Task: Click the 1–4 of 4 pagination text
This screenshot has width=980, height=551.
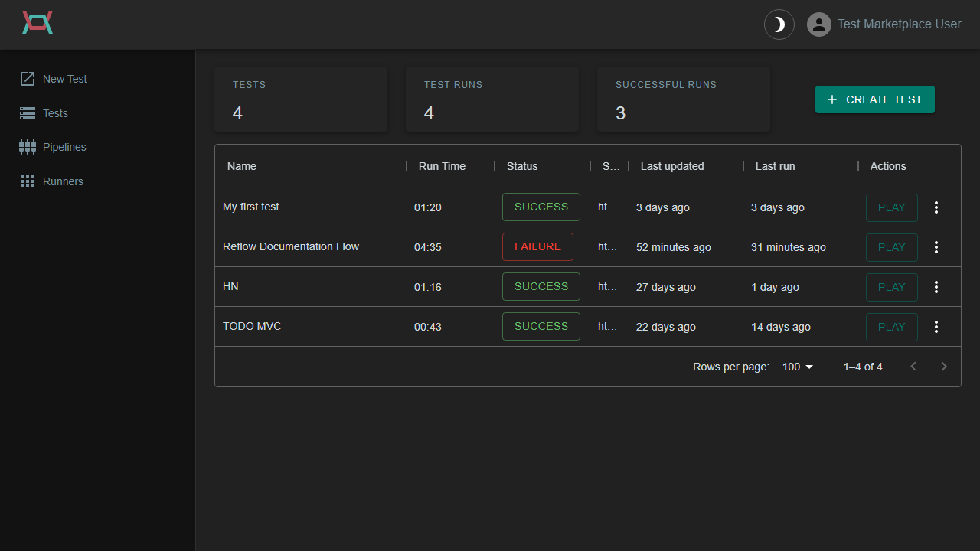Action: [863, 367]
